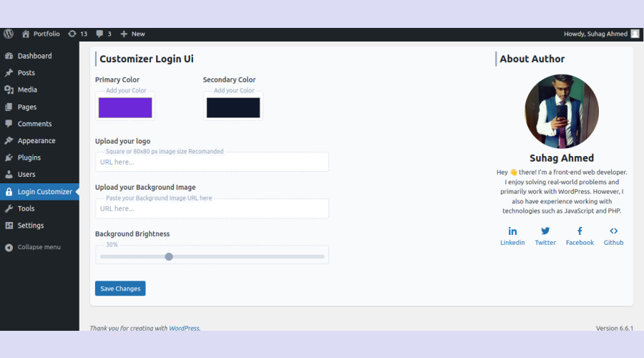The height and width of the screenshot is (358, 644).
Task: Click the Posts pin icon
Action: coord(9,73)
